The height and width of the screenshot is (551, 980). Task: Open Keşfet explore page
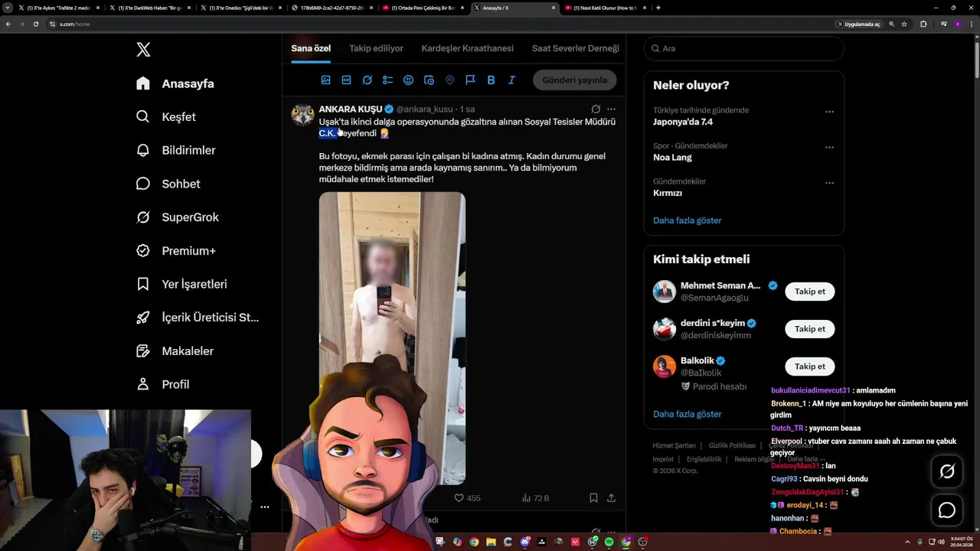pyautogui.click(x=165, y=117)
